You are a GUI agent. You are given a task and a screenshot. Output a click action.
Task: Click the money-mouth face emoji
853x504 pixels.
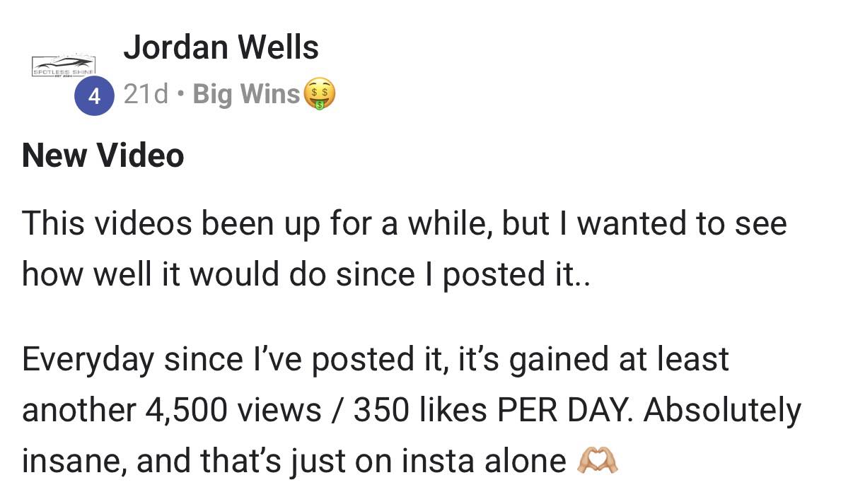319,95
